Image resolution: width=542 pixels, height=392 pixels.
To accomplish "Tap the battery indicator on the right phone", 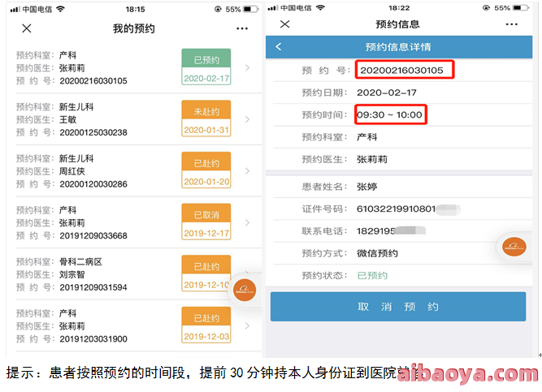I will point(521,7).
